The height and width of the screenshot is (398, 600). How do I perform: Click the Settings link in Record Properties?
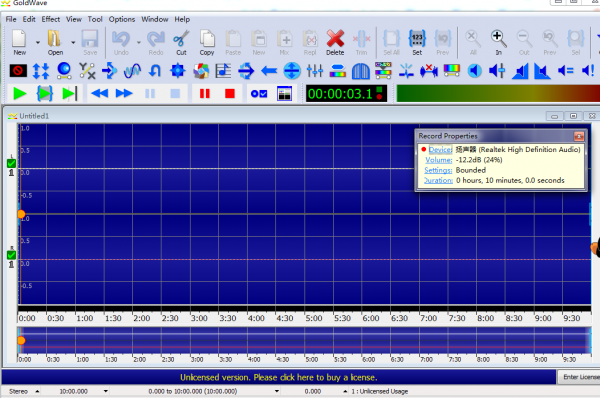point(438,170)
